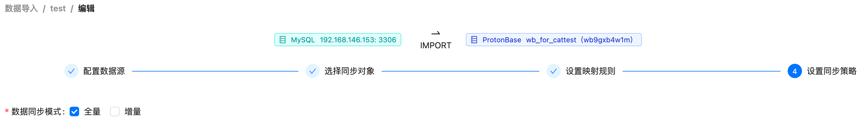Click the 全量 checkbox label text
The height and width of the screenshot is (124, 868).
pyautogui.click(x=92, y=111)
